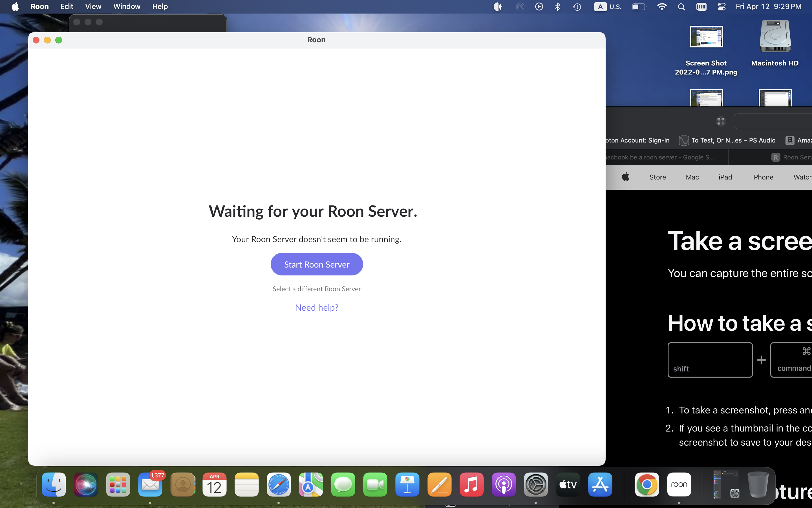Open Safari from the Dock

pyautogui.click(x=279, y=485)
